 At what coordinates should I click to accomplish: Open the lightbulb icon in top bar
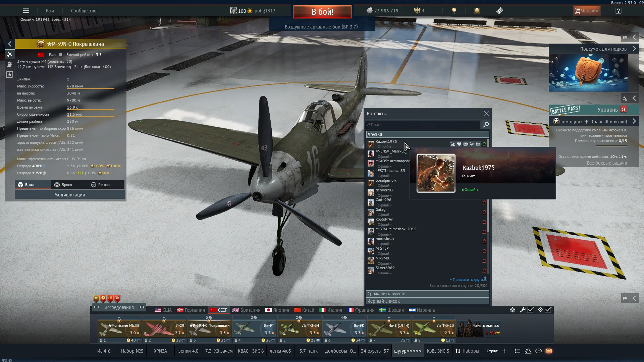[x=454, y=11]
